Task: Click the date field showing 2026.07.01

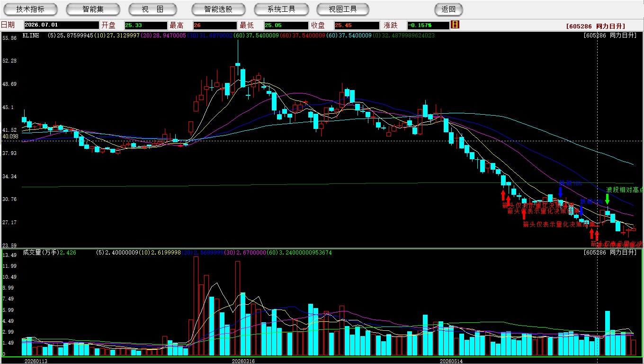Action: point(62,25)
